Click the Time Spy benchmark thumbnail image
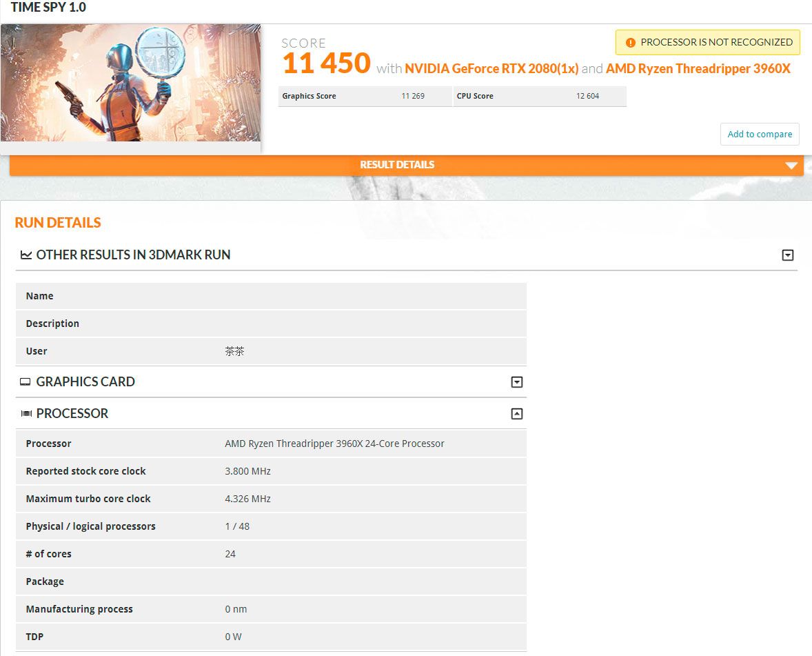Viewport: 812px width, 656px height. pos(130,83)
